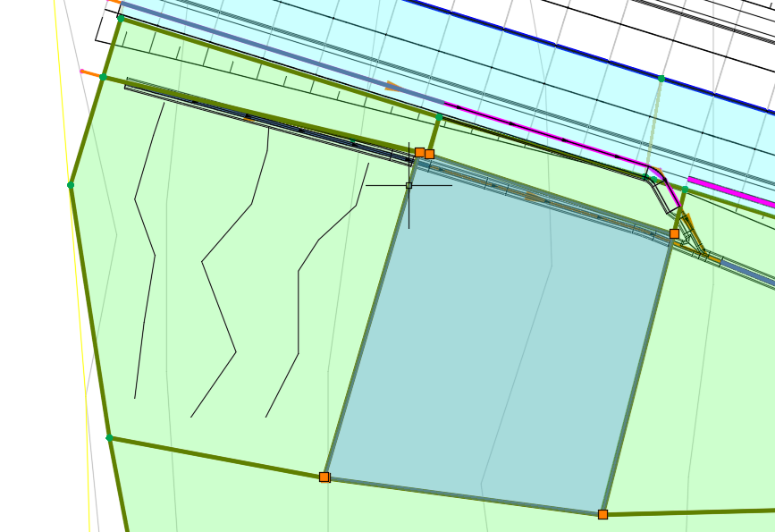Select the green vertex above the paired orange handles
The image size is (775, 532).
[439, 117]
